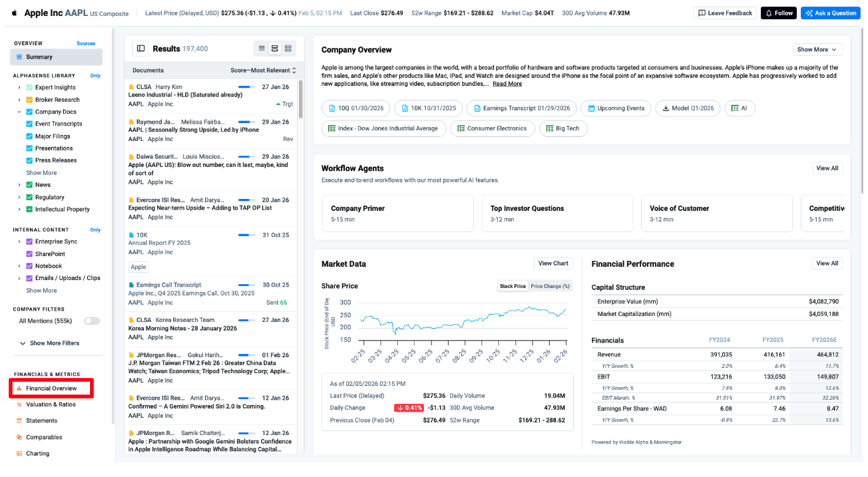Uncheck the Broker Research checkbox
The image size is (868, 477).
tap(29, 100)
